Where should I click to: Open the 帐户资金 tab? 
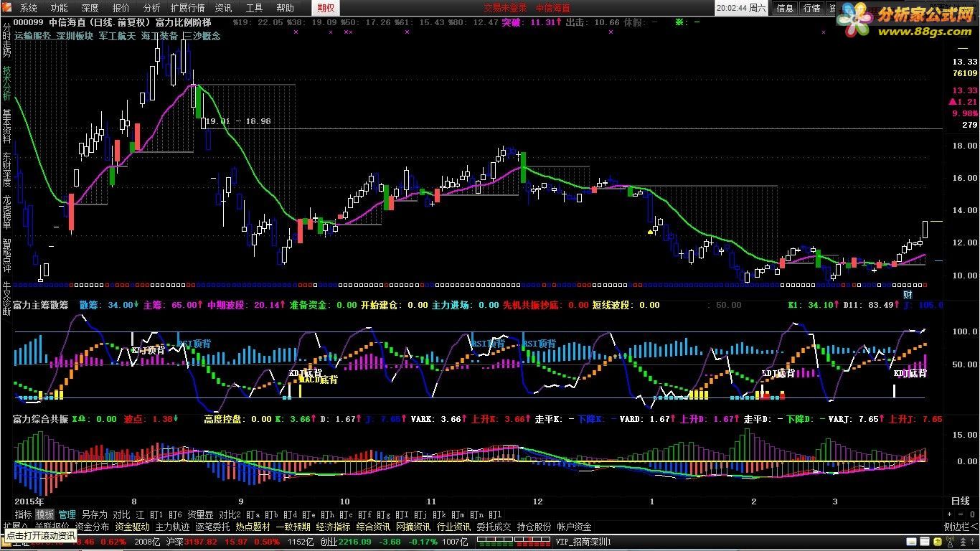tap(574, 527)
